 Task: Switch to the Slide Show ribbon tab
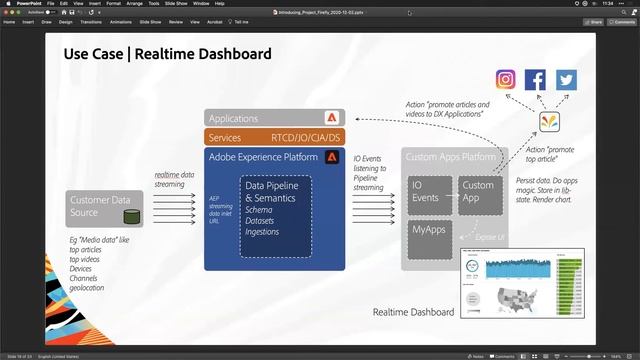pyautogui.click(x=151, y=22)
